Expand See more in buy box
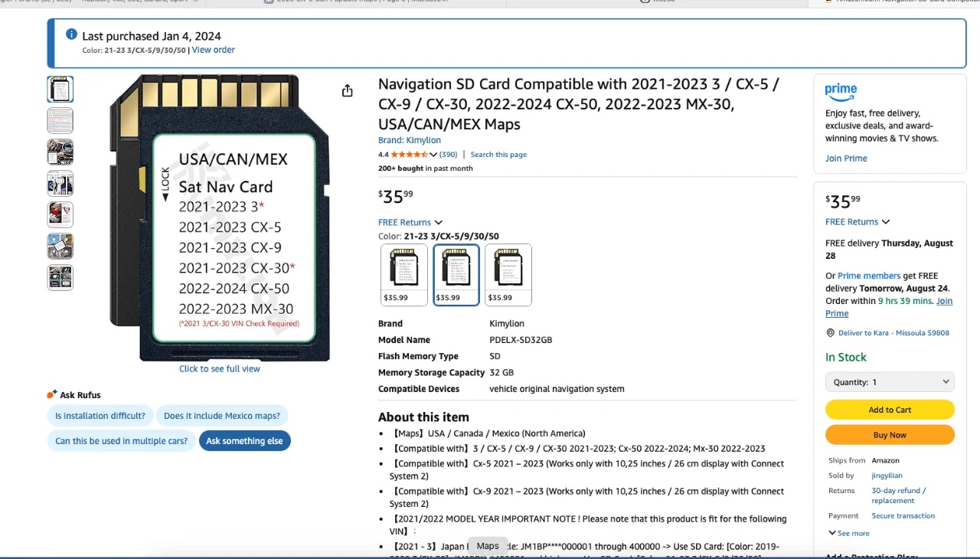980x559 pixels. (x=849, y=533)
